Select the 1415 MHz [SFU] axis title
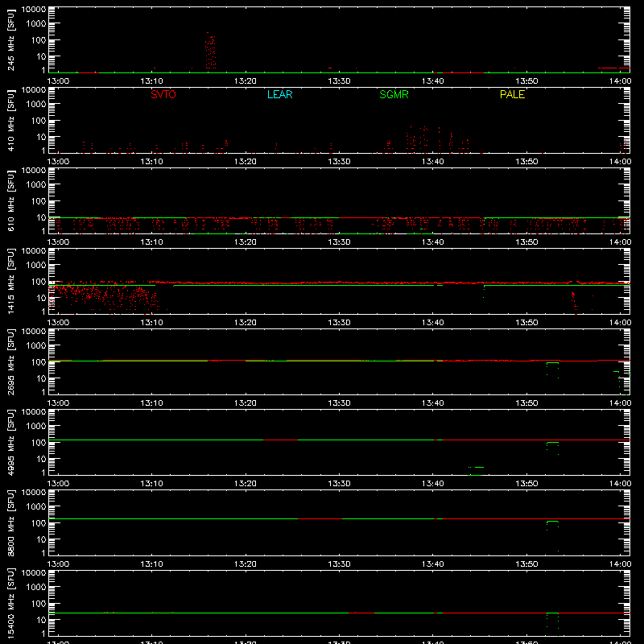Viewport: 644px width, 644px height. click(10, 281)
